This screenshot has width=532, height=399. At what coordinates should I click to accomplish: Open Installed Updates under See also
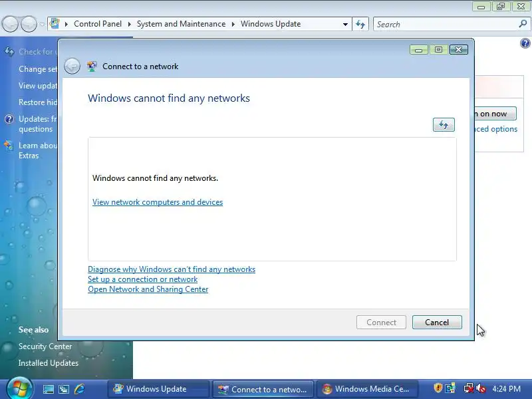pyautogui.click(x=49, y=363)
